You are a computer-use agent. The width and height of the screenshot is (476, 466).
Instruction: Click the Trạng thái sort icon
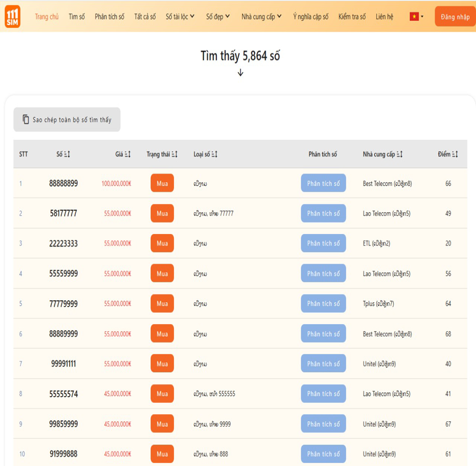(x=175, y=154)
